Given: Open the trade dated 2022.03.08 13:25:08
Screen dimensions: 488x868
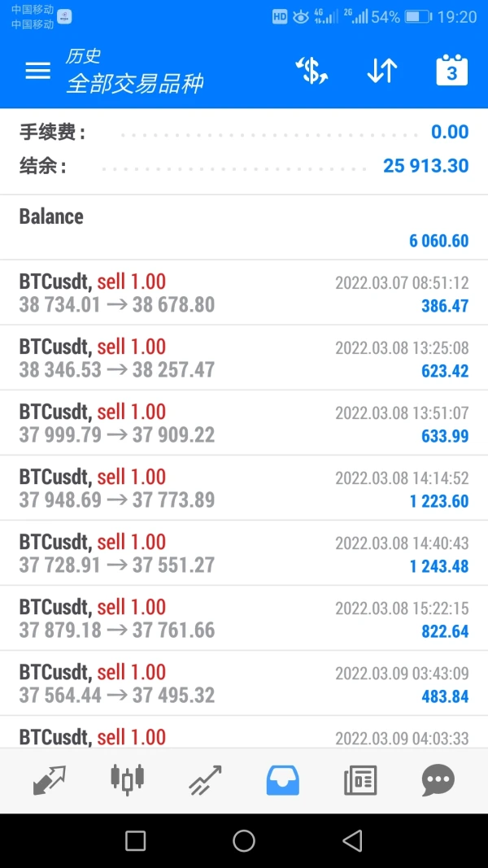Looking at the screenshot, I should coord(244,358).
